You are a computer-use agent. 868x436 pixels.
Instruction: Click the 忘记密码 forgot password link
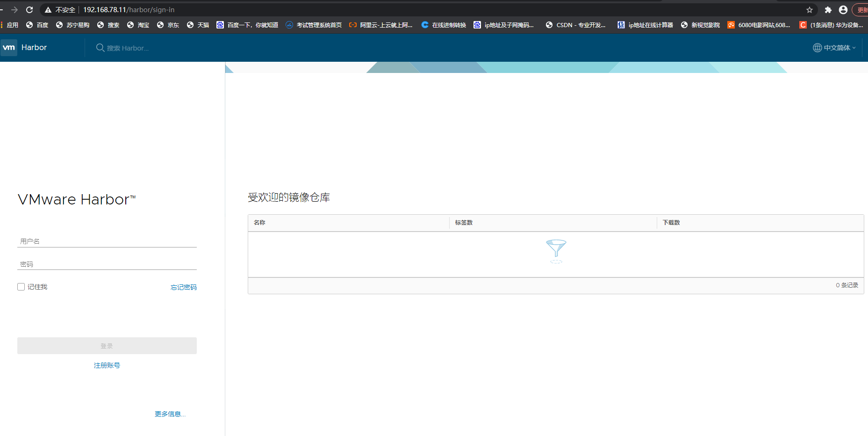184,287
